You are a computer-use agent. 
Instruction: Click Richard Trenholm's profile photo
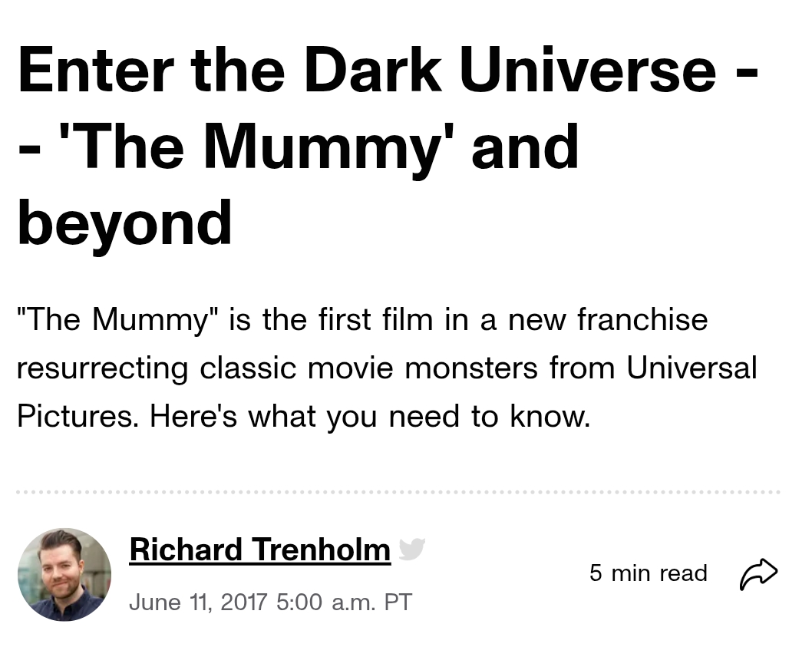64,574
